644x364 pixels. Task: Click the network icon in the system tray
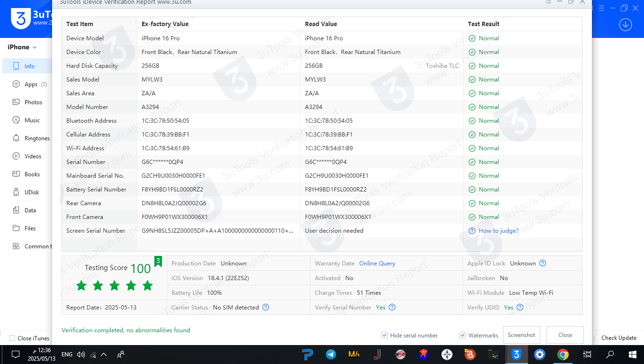tap(93, 355)
